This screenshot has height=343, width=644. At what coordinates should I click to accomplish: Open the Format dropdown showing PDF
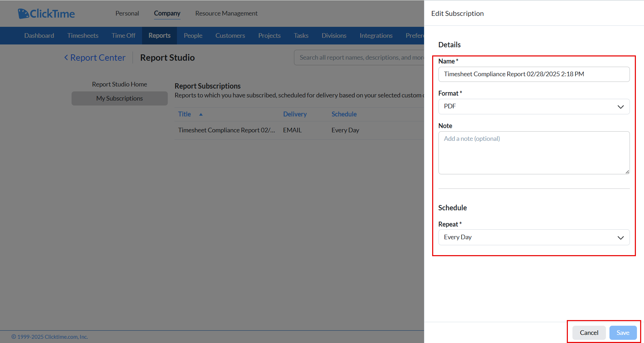tap(534, 107)
